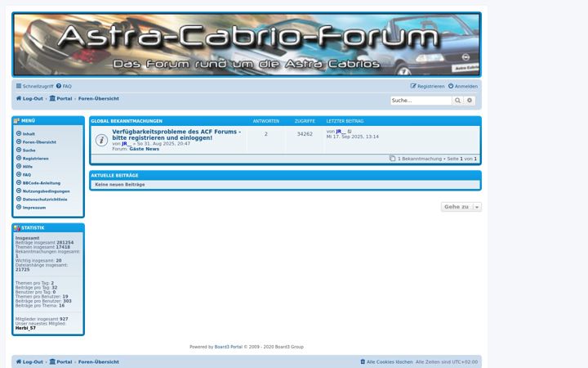Viewport: 588px width, 368px height.
Task: Click the Mitglieder insgesamt 927 statistic
Action: click(42, 319)
